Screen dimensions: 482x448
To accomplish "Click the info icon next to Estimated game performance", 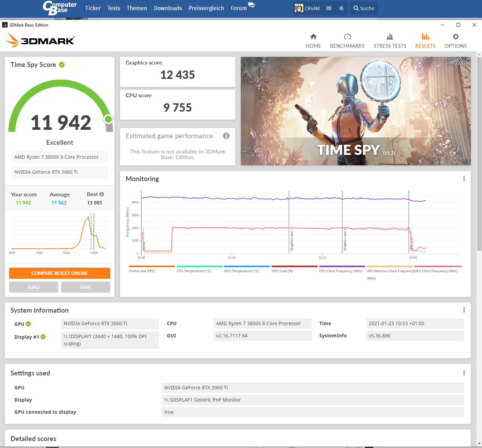I will point(226,136).
